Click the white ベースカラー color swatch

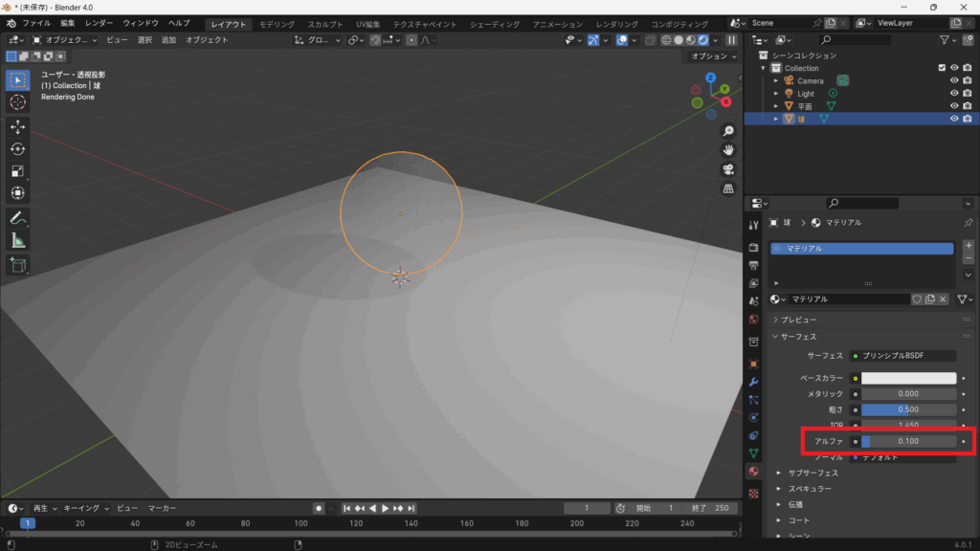click(x=908, y=378)
